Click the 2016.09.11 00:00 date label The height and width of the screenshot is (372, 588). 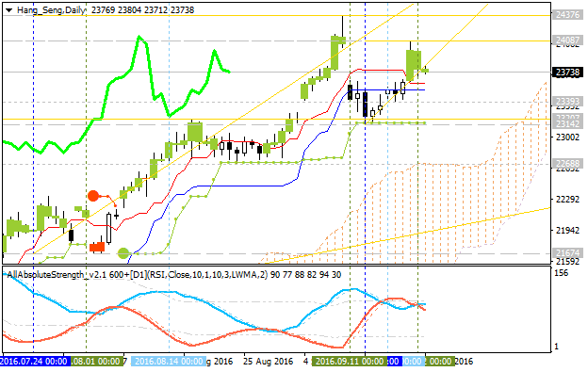[350, 362]
